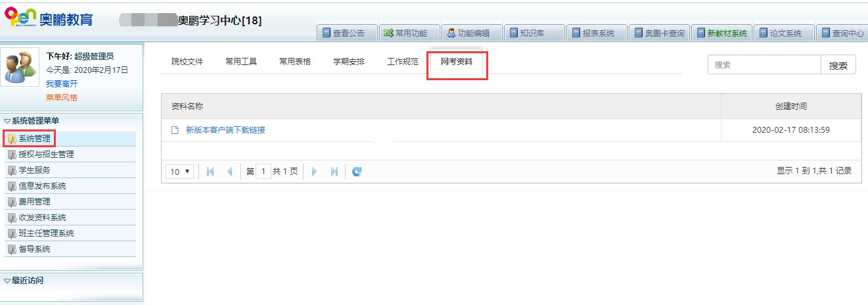Click the next page arrow icon
Viewport: 868px width, 305px height.
point(315,172)
